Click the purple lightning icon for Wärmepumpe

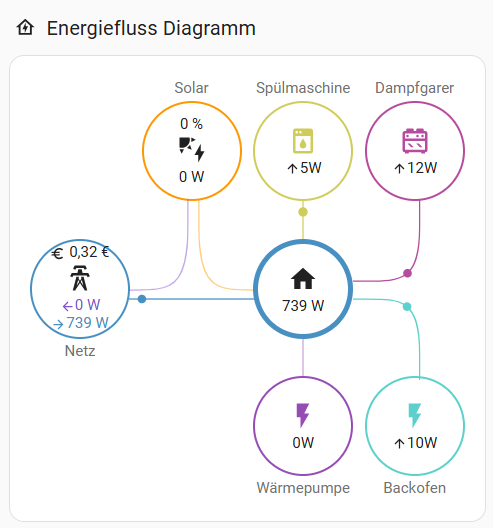click(x=302, y=415)
